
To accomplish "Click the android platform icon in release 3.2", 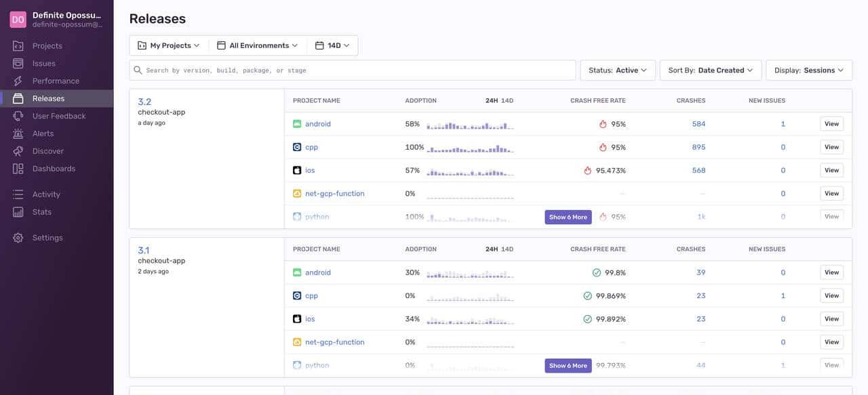I will (297, 124).
